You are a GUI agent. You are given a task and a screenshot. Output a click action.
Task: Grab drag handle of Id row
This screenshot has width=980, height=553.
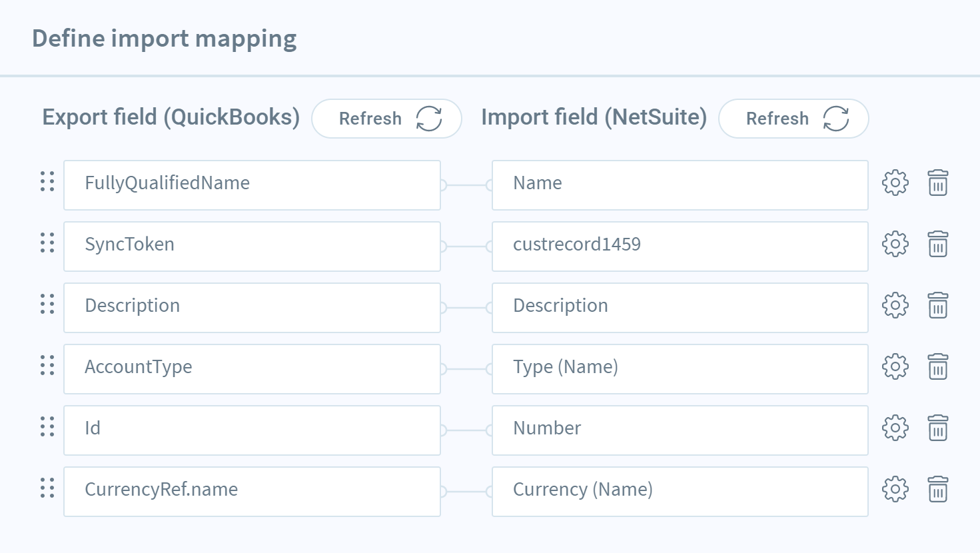point(47,426)
